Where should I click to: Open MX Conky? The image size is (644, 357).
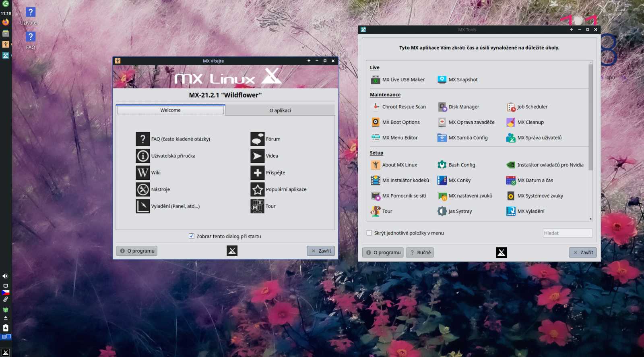pyautogui.click(x=454, y=181)
